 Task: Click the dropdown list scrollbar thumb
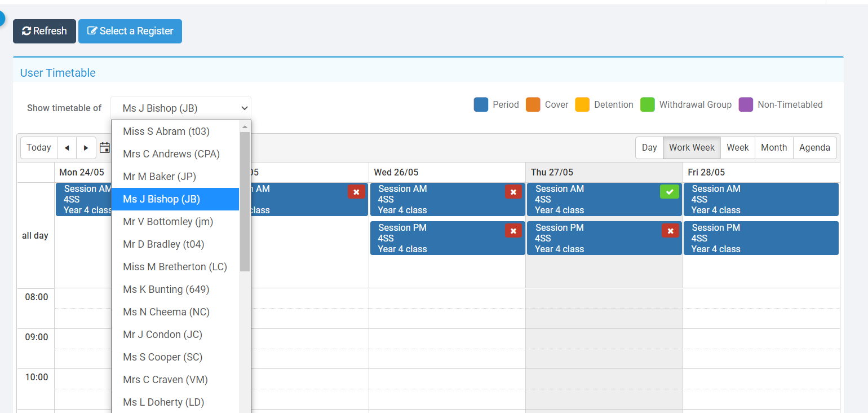click(245, 200)
